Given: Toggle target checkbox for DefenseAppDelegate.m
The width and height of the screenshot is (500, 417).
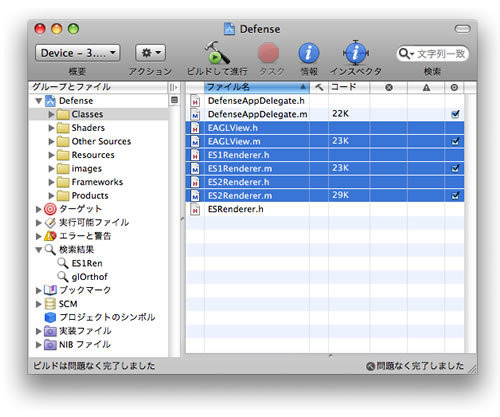Looking at the screenshot, I should tap(455, 114).
